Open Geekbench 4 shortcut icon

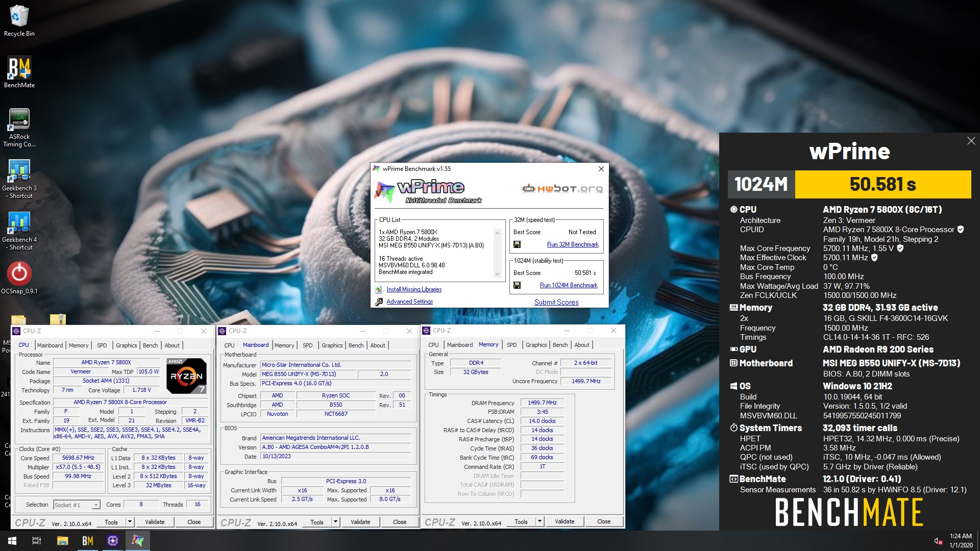pos(19,230)
